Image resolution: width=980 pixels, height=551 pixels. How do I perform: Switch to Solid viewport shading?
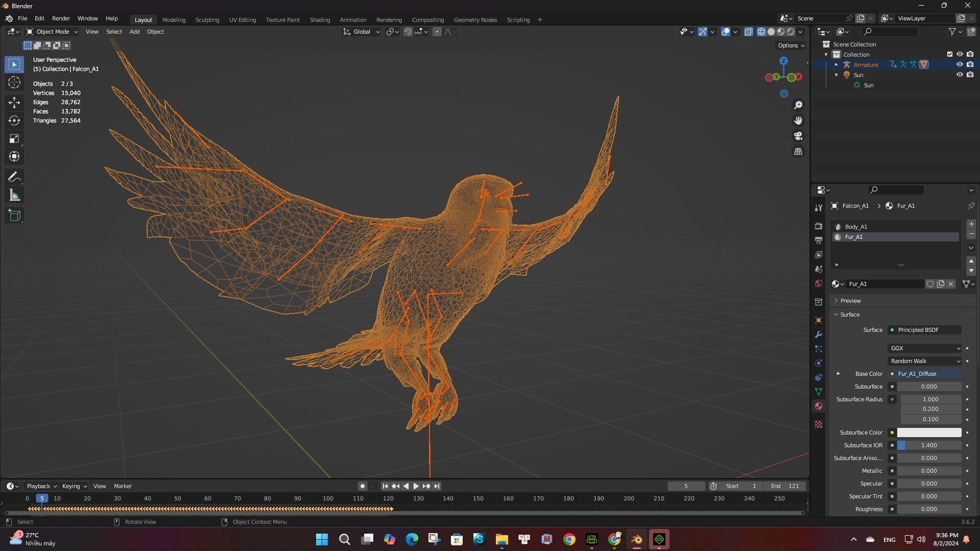(x=771, y=32)
